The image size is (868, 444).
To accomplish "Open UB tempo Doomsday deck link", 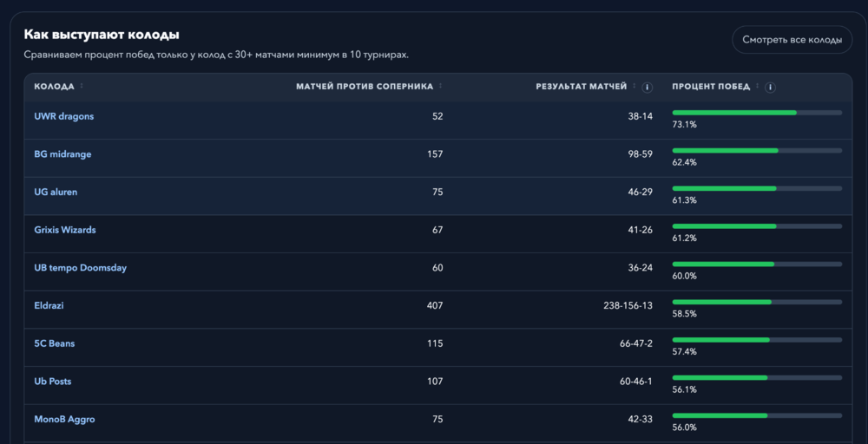I will point(80,268).
